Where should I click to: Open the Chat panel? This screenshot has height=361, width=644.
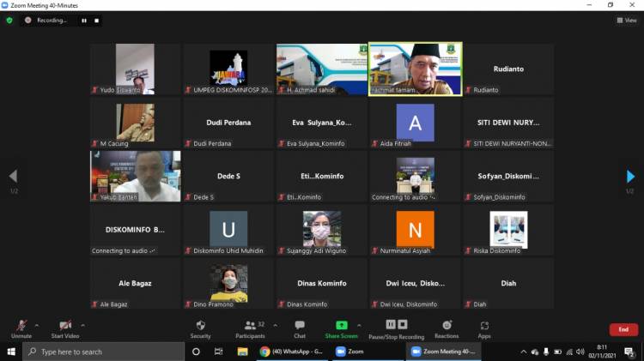tap(300, 328)
